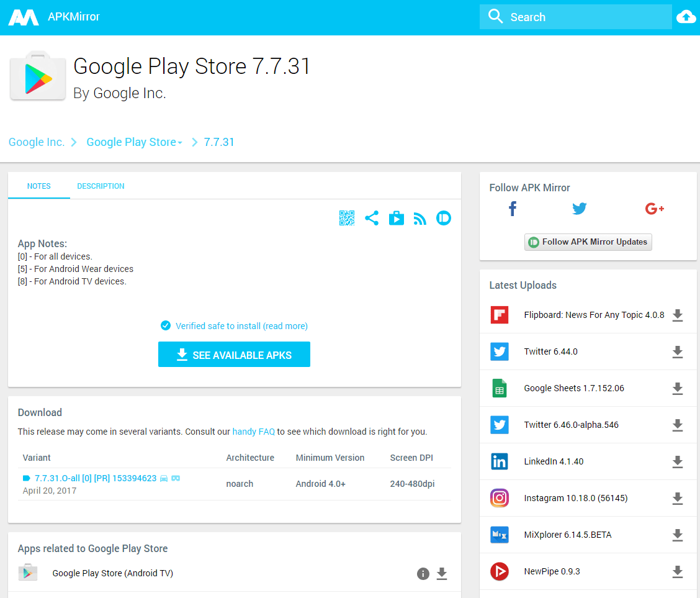Click the Flipboard app icon

499,315
